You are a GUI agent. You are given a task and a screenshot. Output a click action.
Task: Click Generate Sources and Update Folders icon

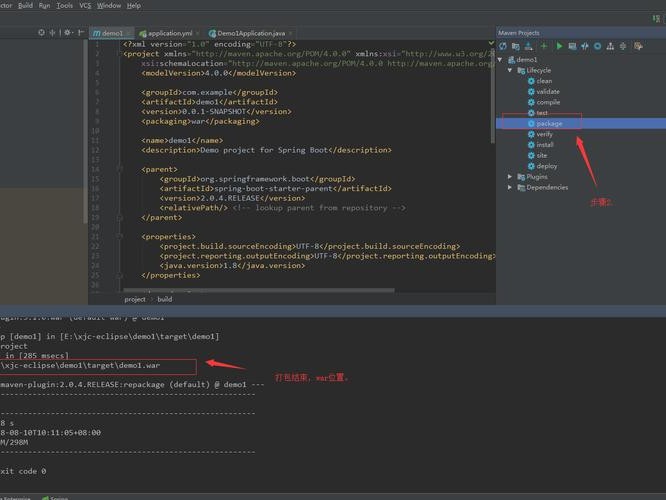coord(516,46)
